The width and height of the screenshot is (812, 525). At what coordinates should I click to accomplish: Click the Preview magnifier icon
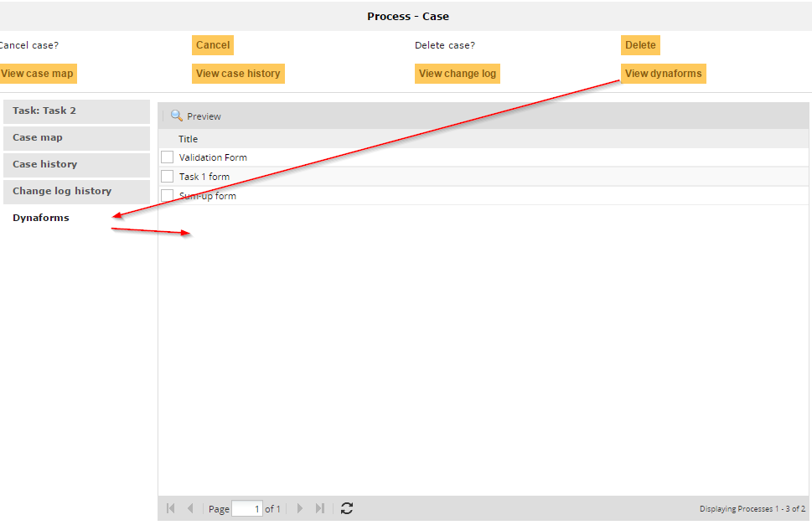pos(177,116)
